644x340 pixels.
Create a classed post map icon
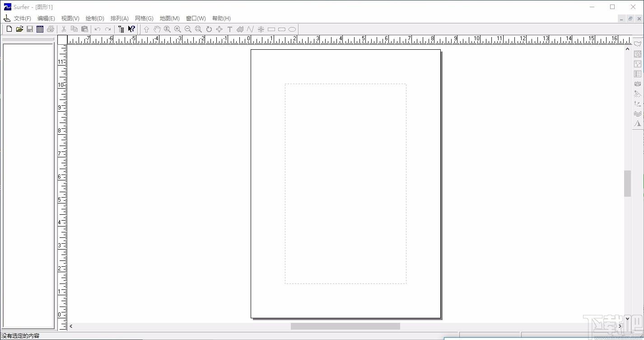[x=638, y=74]
